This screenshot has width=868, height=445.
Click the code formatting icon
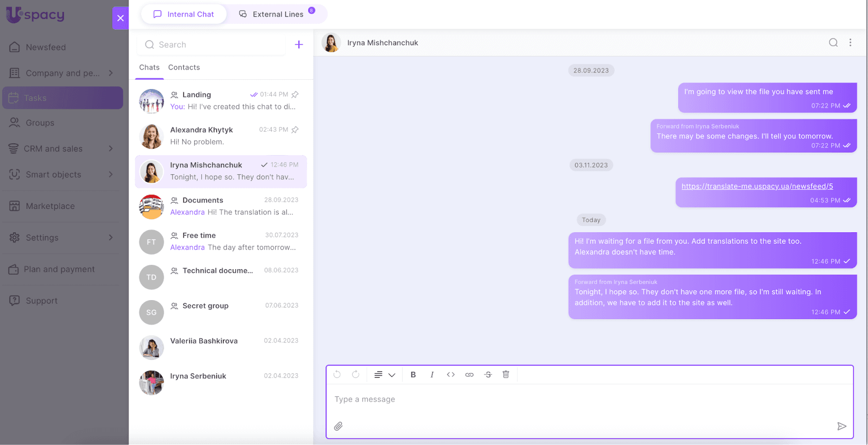click(450, 374)
